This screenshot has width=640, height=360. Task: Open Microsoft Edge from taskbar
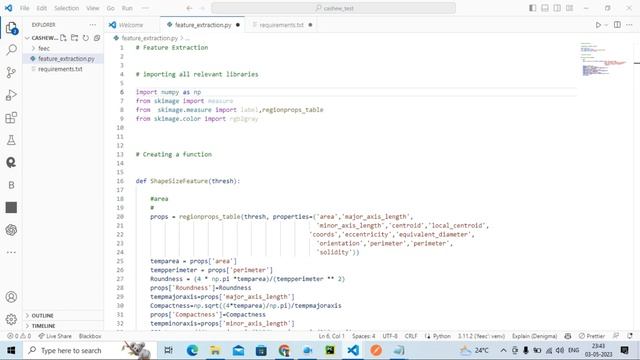pyautogui.click(x=192, y=350)
